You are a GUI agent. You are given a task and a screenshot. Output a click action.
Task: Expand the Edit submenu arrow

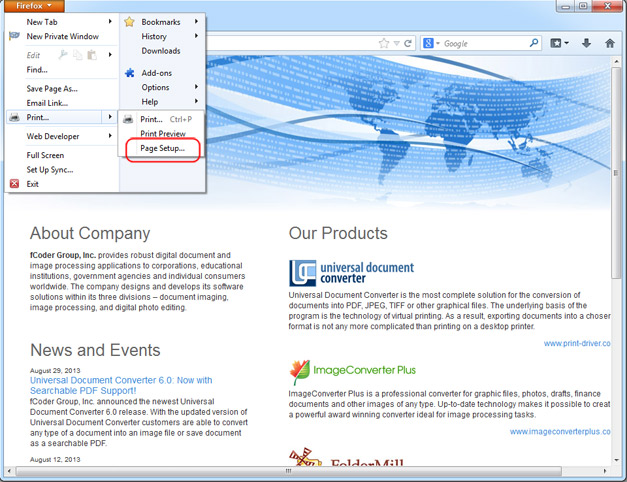110,54
